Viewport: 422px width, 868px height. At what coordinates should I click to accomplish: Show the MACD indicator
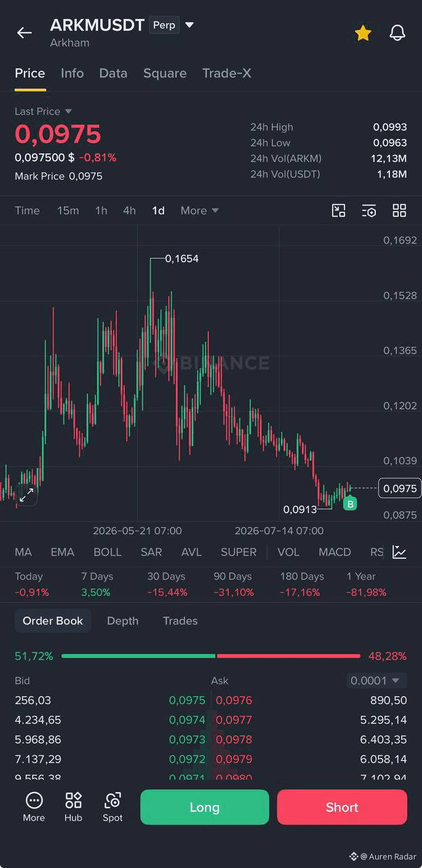tap(334, 552)
